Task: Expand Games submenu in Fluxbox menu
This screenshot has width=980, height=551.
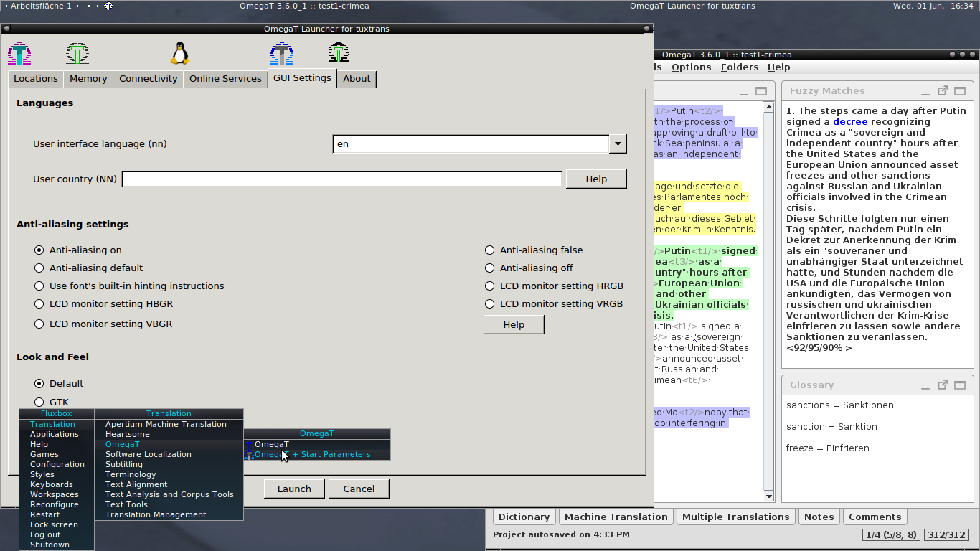Action: click(57, 454)
